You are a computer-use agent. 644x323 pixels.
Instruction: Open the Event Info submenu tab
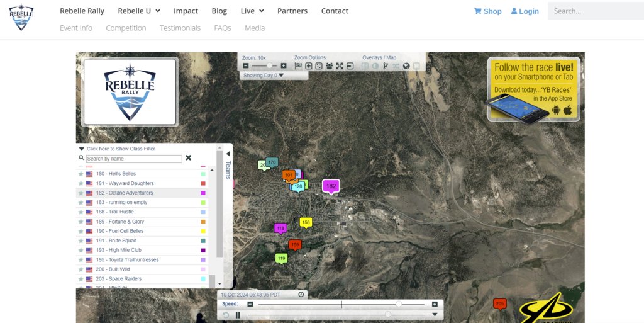[x=76, y=28]
